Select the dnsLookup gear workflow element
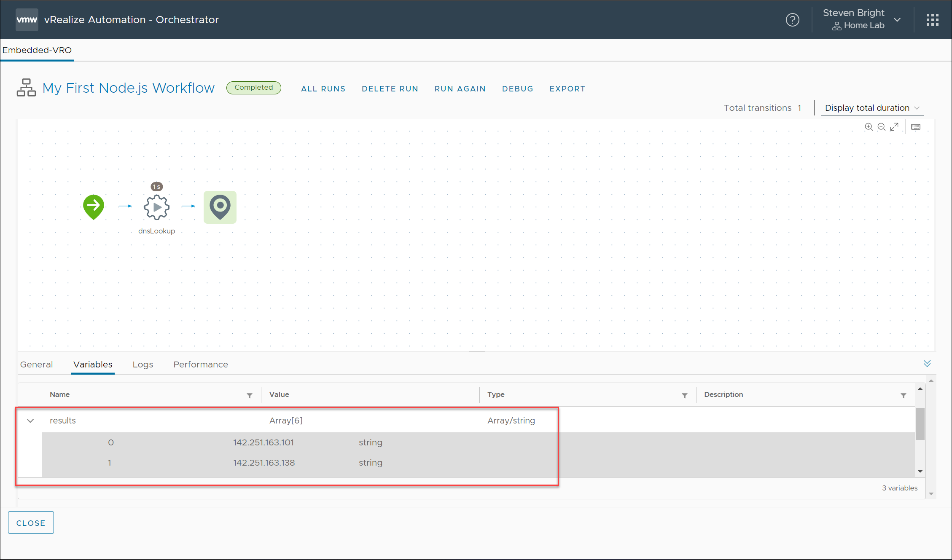 click(157, 207)
